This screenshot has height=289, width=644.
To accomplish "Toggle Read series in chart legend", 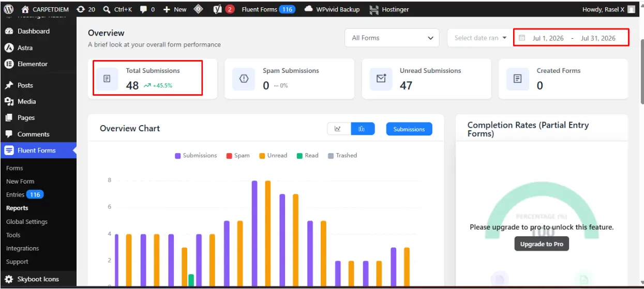I will click(308, 156).
